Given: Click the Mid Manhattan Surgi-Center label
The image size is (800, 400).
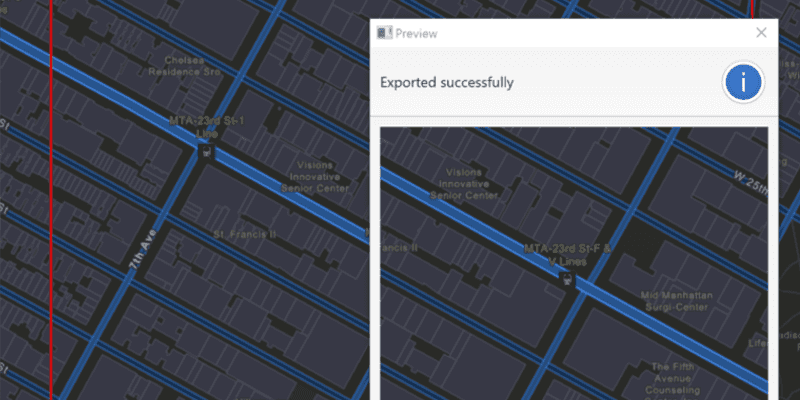Looking at the screenshot, I should 677,302.
